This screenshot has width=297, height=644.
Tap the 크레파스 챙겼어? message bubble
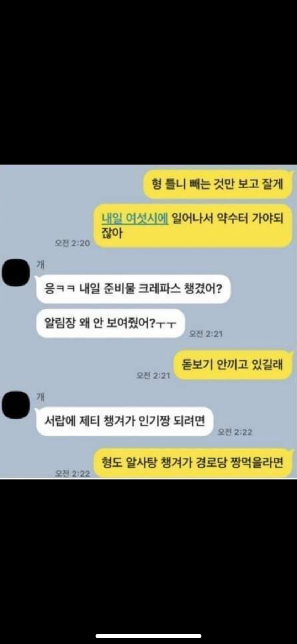pyautogui.click(x=133, y=288)
